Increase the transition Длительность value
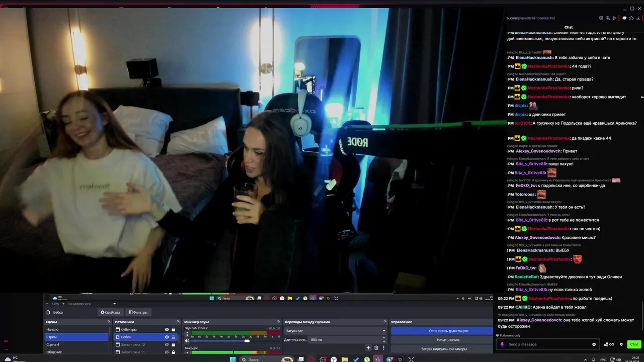 tap(384, 338)
